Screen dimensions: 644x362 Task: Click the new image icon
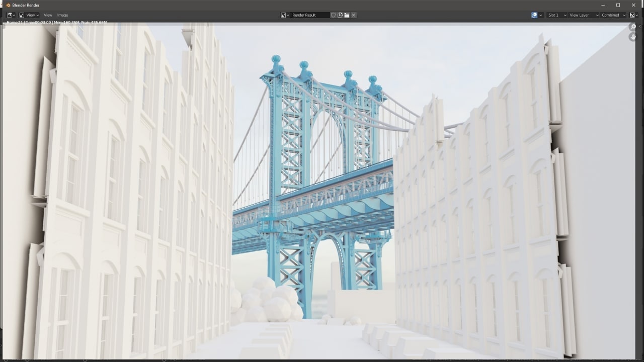340,15
